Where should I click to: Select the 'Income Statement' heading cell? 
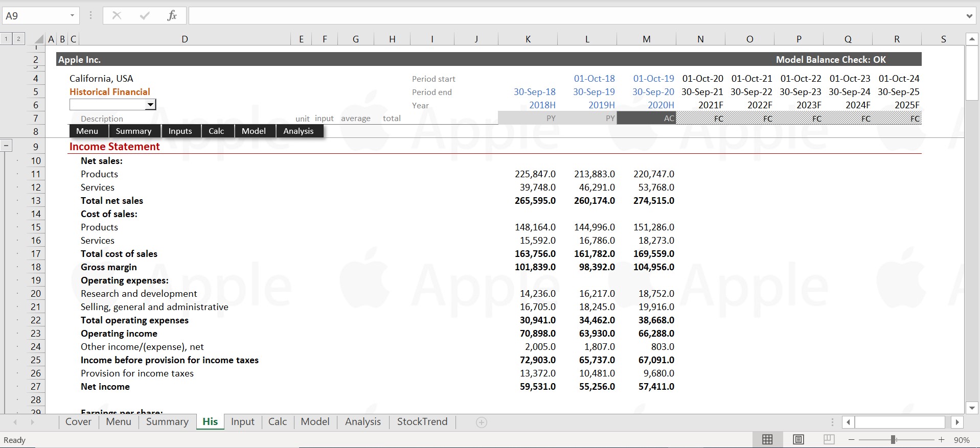115,147
